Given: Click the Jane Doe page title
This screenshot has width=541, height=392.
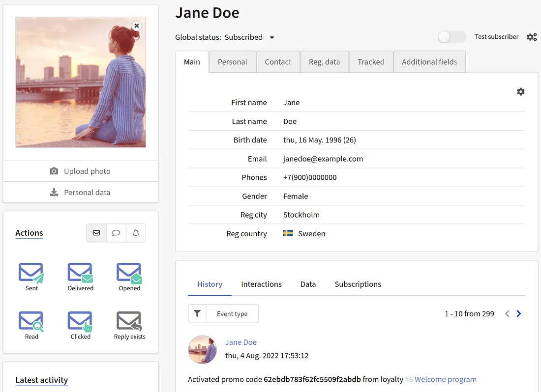Looking at the screenshot, I should (x=207, y=13).
